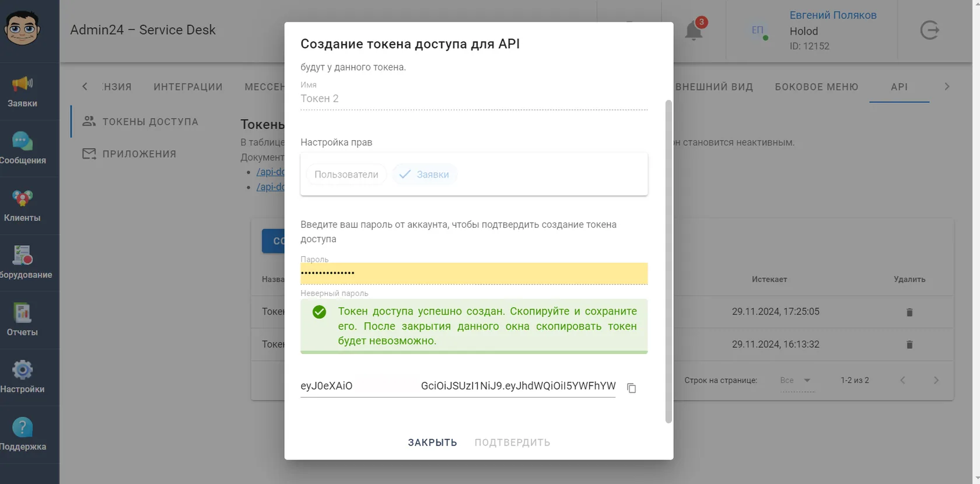
Task: Open Оборудование section icon
Action: [22, 255]
